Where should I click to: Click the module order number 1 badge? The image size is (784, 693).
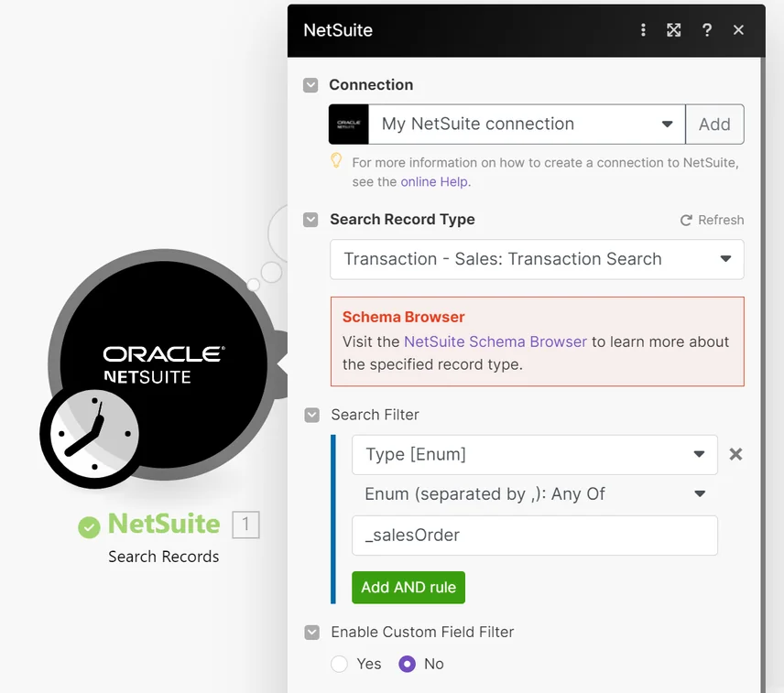point(245,525)
